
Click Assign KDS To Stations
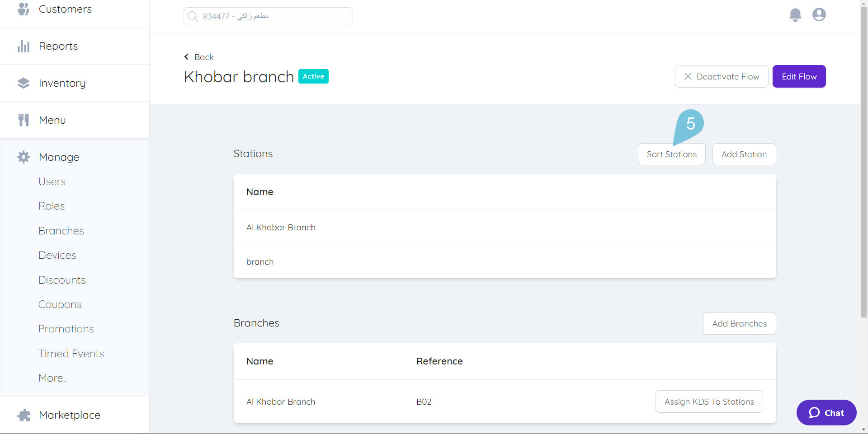[x=709, y=401]
